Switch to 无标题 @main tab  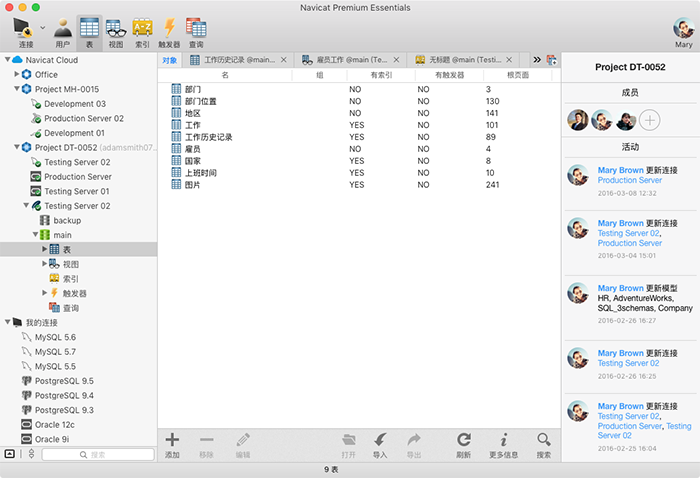465,60
